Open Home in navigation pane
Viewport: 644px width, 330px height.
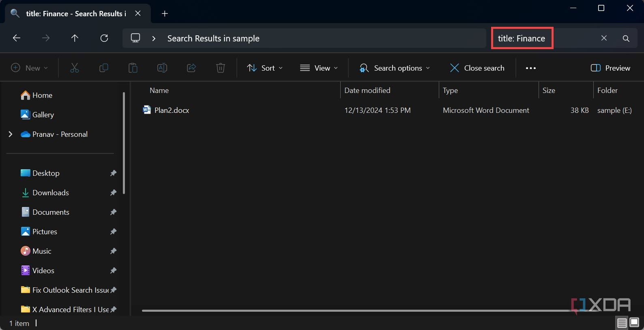(36, 95)
